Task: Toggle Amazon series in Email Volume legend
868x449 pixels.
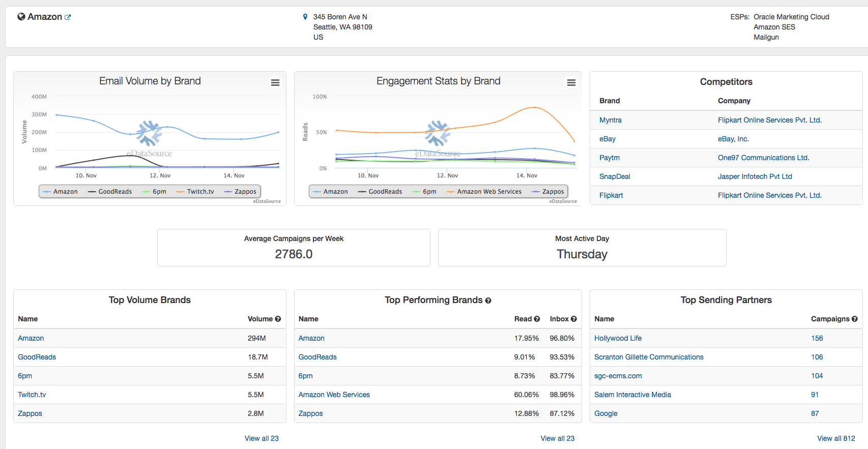Action: pyautogui.click(x=61, y=192)
